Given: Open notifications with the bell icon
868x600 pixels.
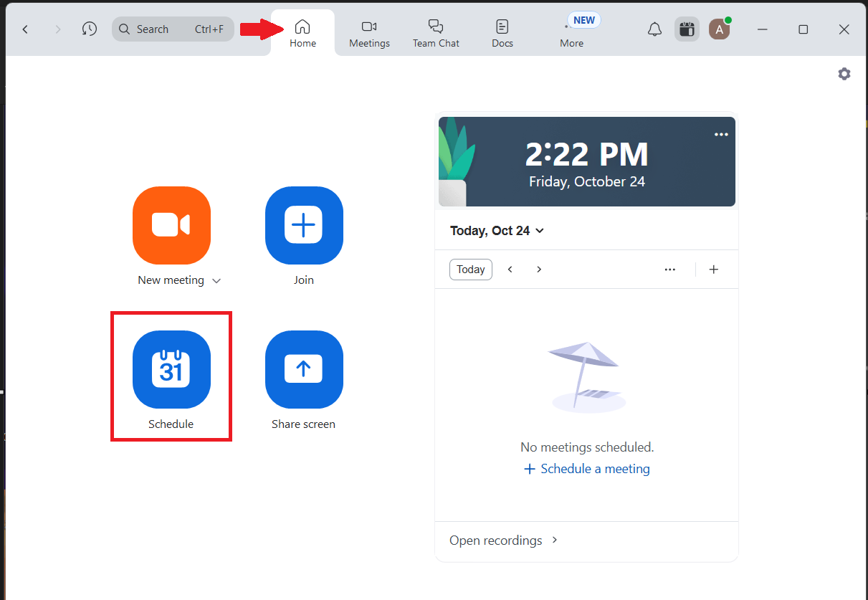Looking at the screenshot, I should pos(654,29).
